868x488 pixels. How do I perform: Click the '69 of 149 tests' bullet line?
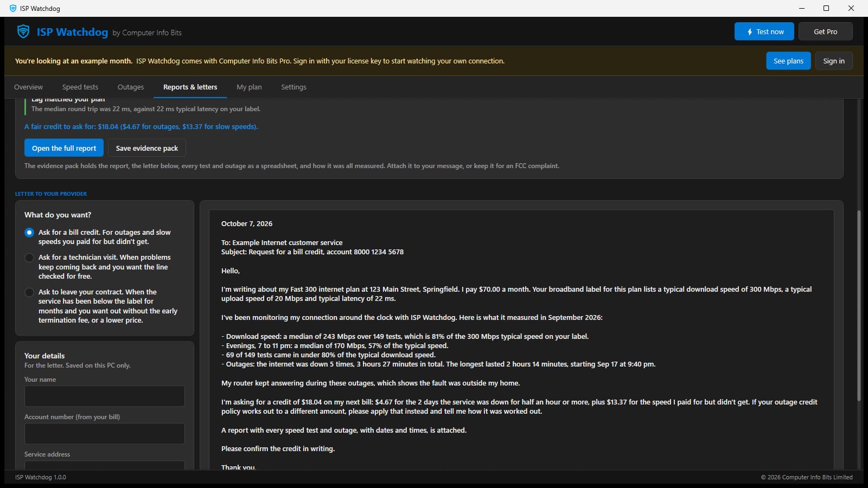click(x=328, y=355)
